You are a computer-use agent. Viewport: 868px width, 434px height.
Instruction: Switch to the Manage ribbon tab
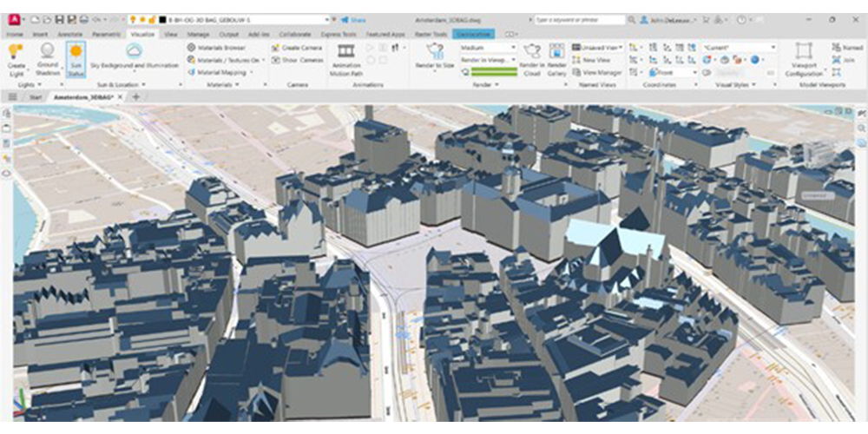198,34
